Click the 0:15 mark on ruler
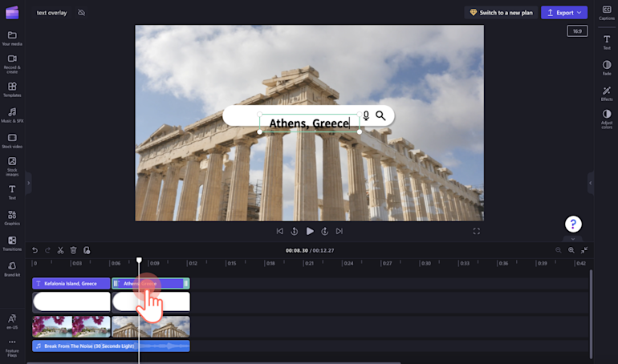 point(231,263)
